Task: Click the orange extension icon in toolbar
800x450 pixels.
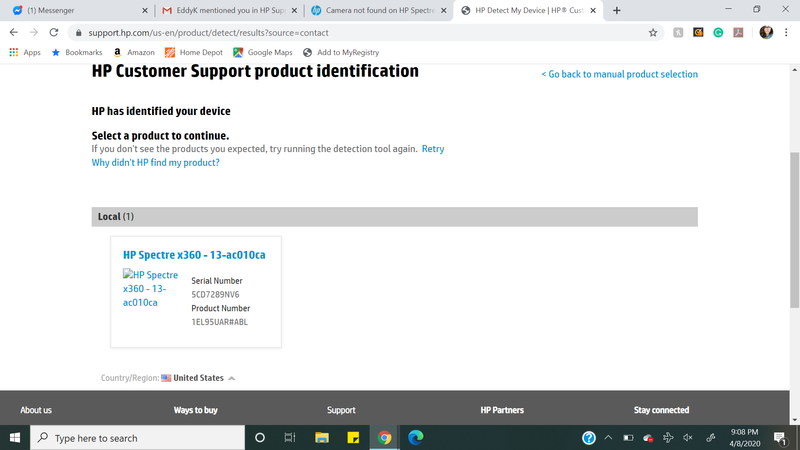Action: pos(698,33)
